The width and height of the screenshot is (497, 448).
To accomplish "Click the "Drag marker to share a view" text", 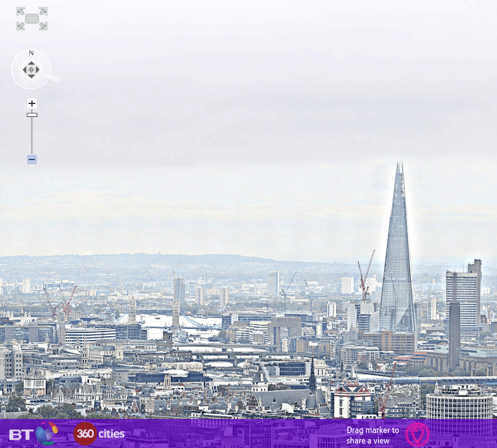I will pyautogui.click(x=373, y=435).
